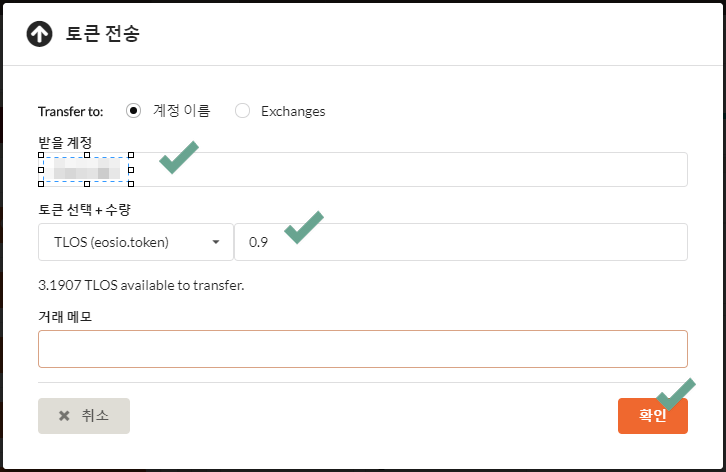Screen dimensions: 726x472
Task: Focus the 거래 메모 memo input box
Action: pyautogui.click(x=362, y=349)
